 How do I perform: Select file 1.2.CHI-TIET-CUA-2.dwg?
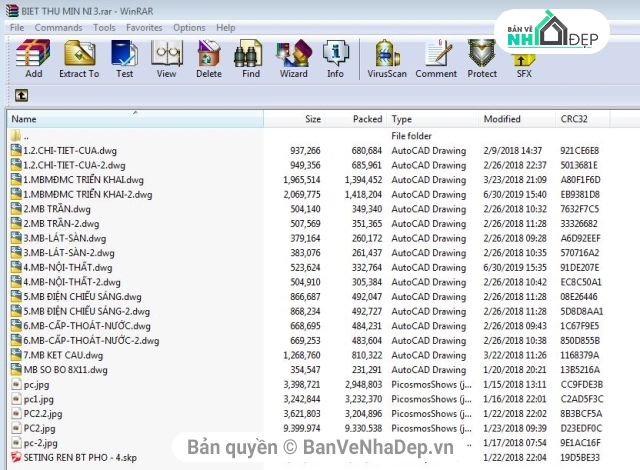(74, 165)
